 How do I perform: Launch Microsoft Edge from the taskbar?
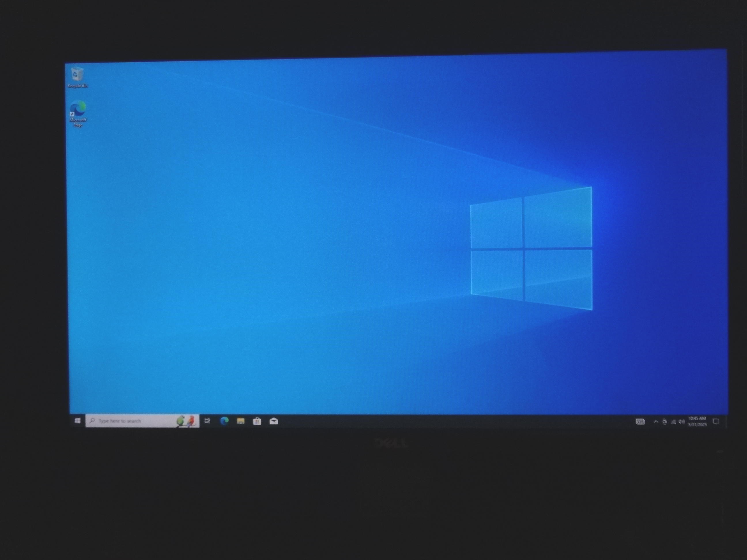pos(224,421)
